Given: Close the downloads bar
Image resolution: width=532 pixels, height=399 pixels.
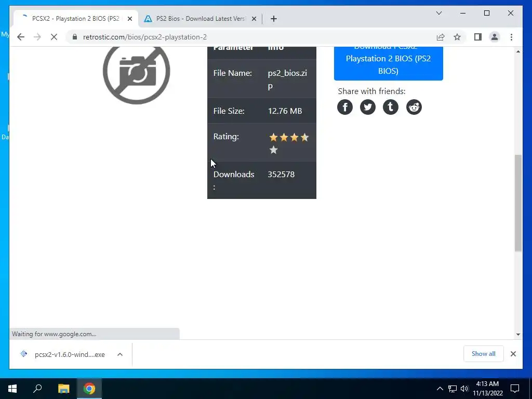Looking at the screenshot, I should pyautogui.click(x=513, y=354).
